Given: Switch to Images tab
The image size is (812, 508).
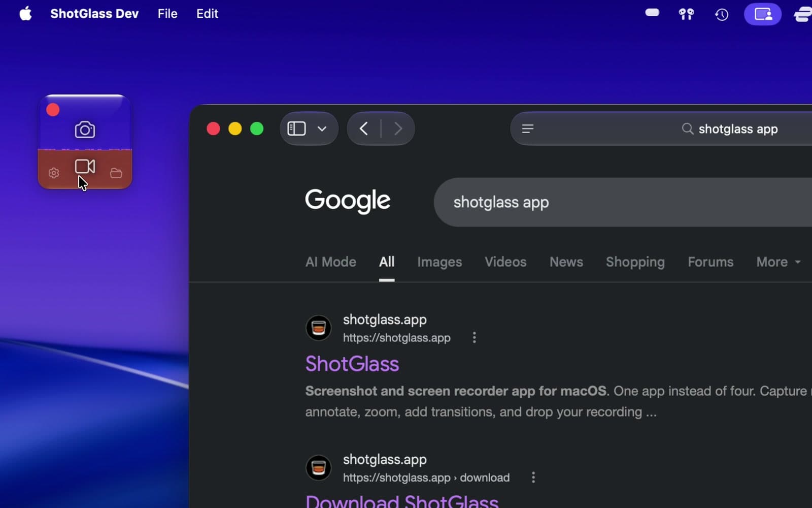Looking at the screenshot, I should point(439,262).
